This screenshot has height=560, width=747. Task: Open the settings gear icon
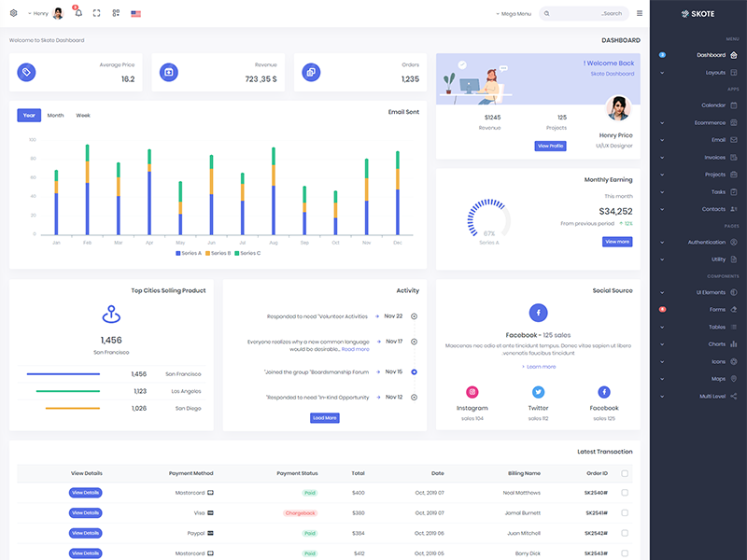[x=13, y=13]
